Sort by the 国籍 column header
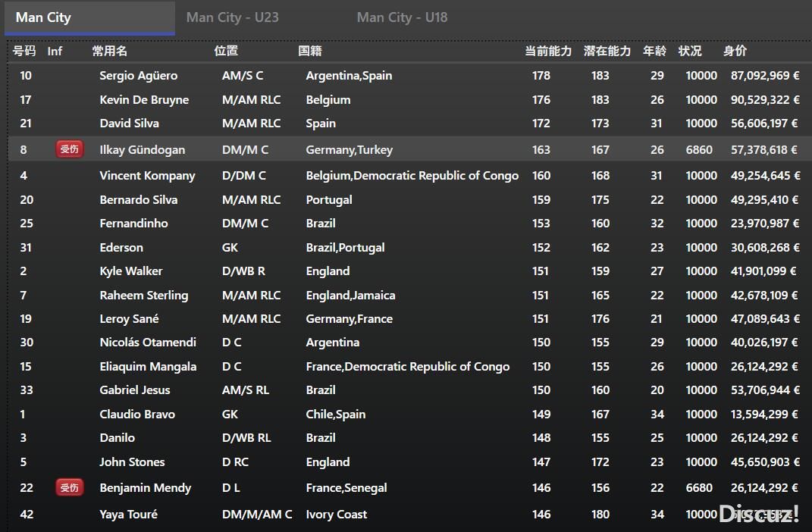 (310, 51)
